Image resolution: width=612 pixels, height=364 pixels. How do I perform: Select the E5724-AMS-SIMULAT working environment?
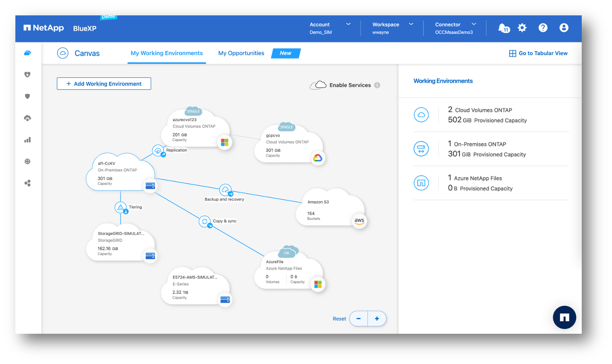(x=195, y=287)
